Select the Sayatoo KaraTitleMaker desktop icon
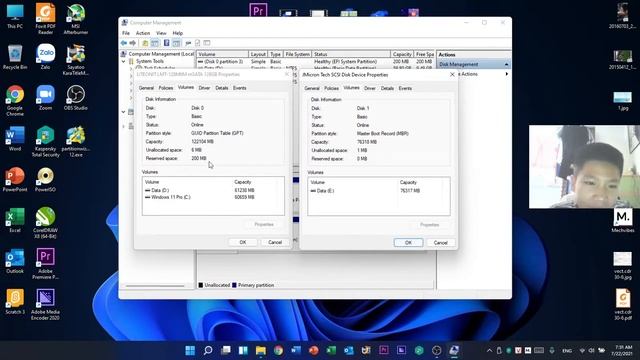The width and height of the screenshot is (640, 360). click(76, 60)
